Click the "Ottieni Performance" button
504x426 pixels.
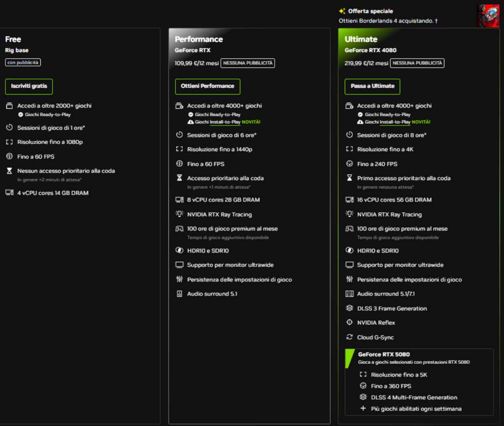tap(207, 86)
